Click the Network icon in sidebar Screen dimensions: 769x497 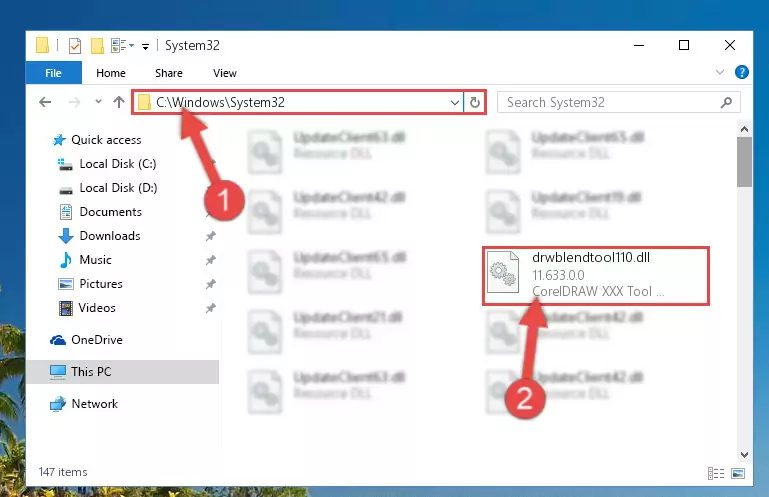[57, 404]
